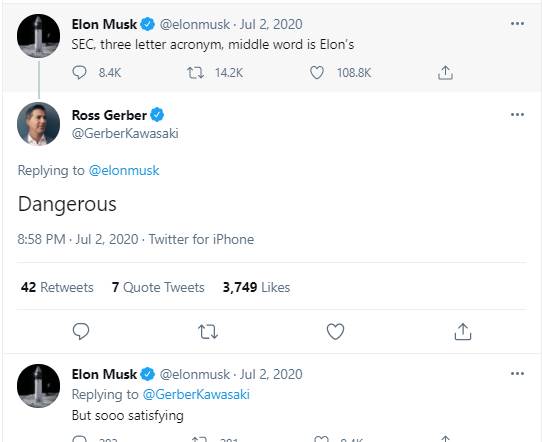Share Ross Gerber's Dangerous tweet
This screenshot has height=442, width=542.
point(463,331)
